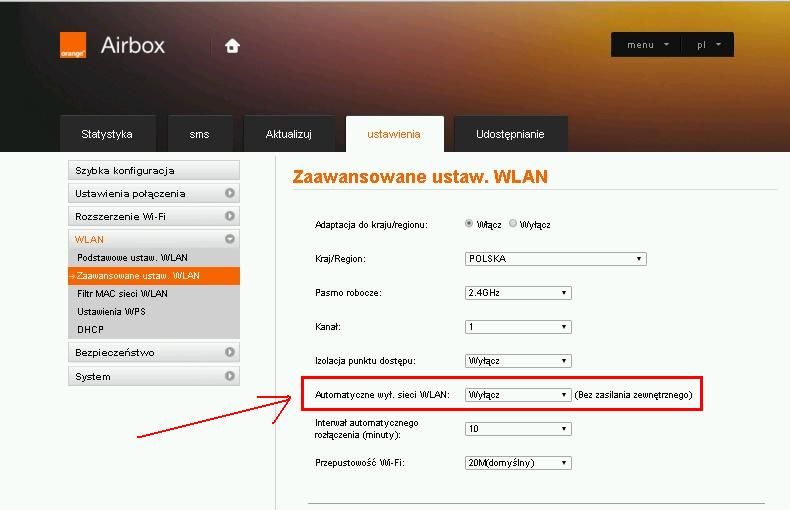
Task: Click the Pasmo robocze label
Action: coord(348,293)
